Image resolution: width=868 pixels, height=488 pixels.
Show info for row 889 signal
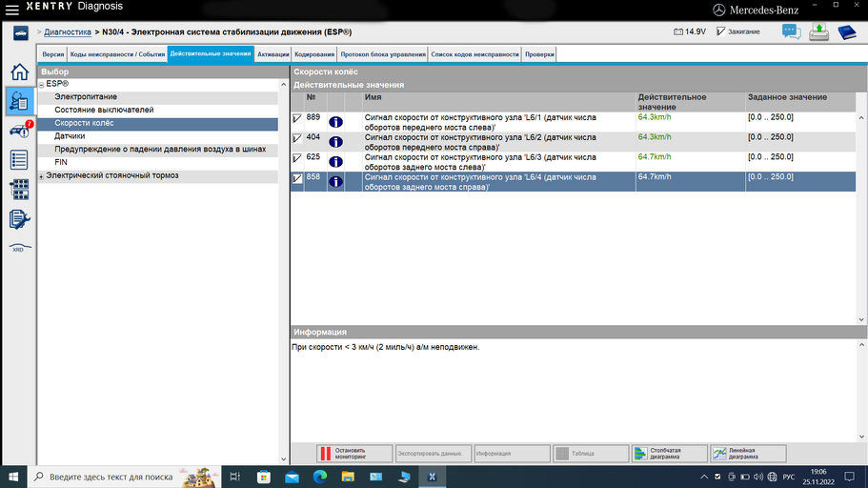click(335, 122)
